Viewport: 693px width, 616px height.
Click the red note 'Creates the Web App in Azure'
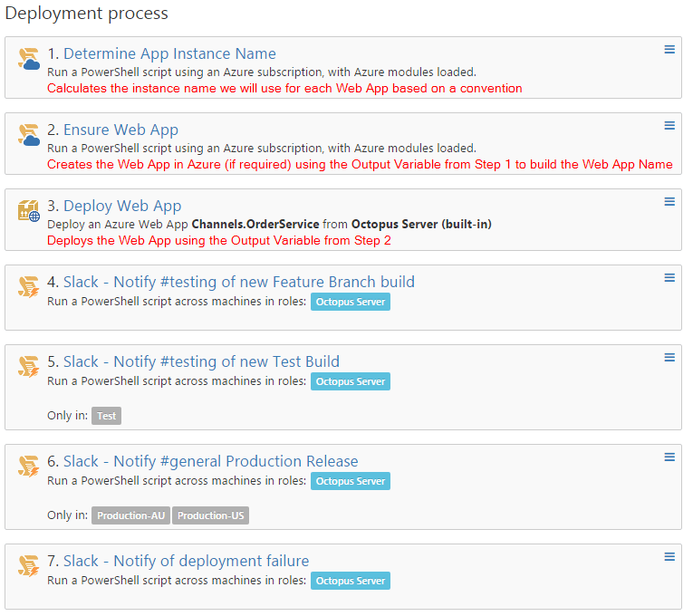(360, 164)
